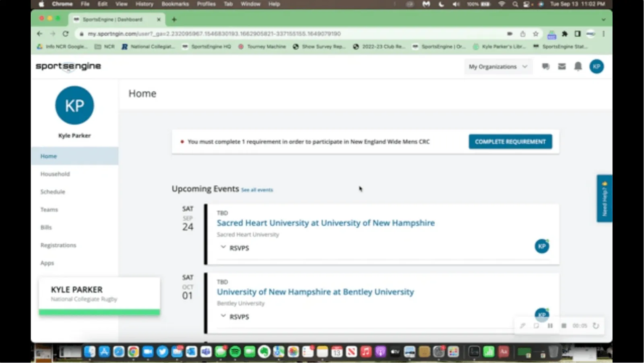Open the Need Help side tab
644x363 pixels.
tap(604, 198)
